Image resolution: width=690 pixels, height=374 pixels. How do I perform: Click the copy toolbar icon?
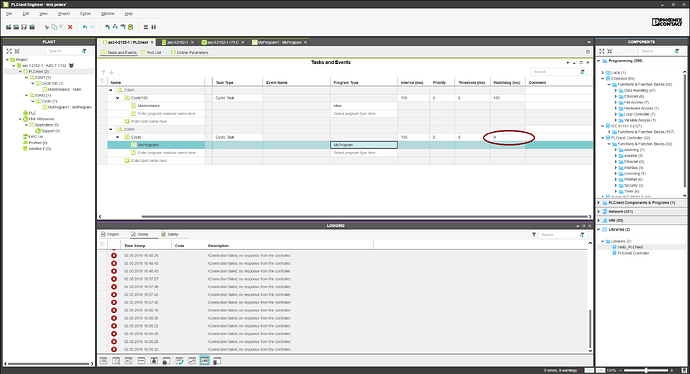click(54, 27)
